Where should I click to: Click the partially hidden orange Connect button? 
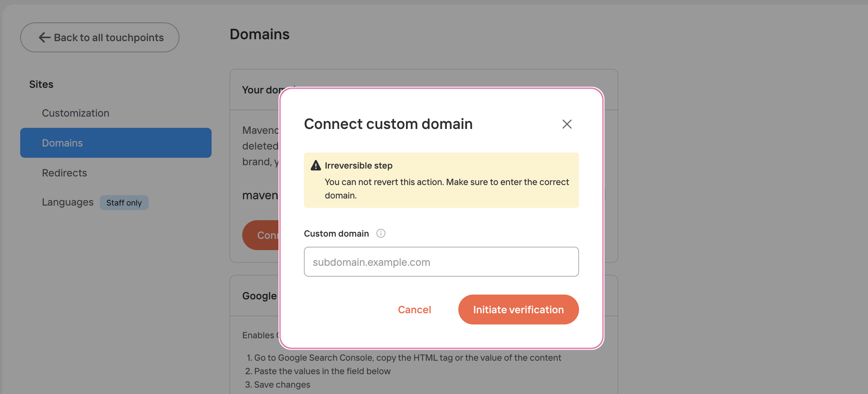click(261, 235)
